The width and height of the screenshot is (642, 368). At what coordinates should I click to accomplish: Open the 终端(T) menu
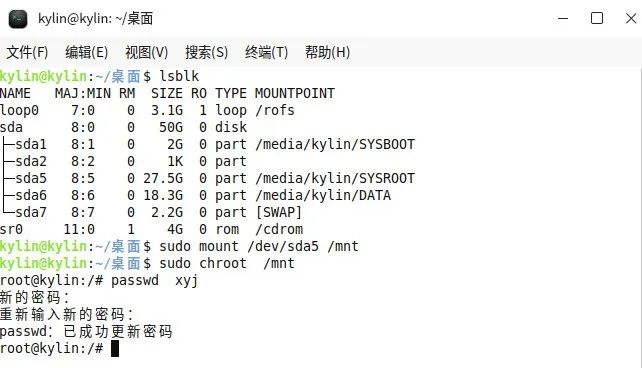(x=267, y=52)
